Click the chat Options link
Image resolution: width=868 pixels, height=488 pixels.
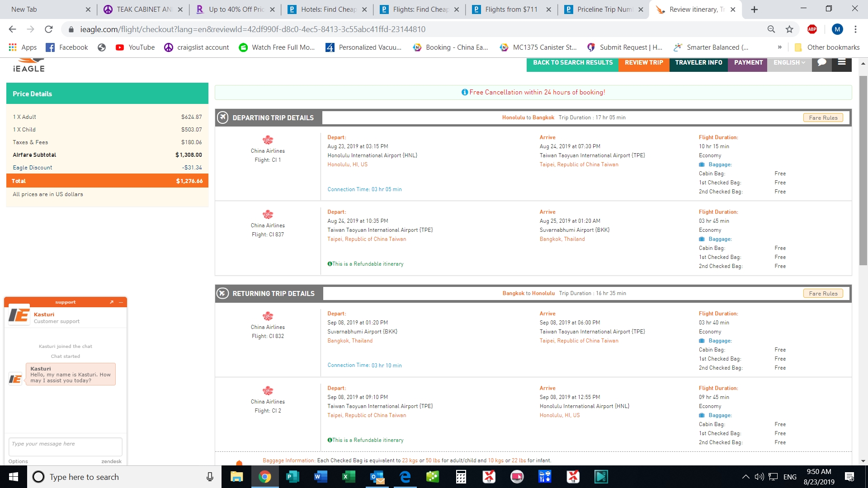(18, 461)
